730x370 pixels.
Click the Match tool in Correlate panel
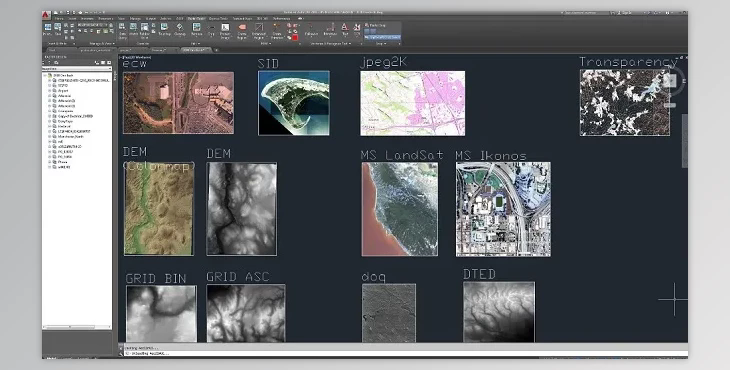[x=134, y=29]
